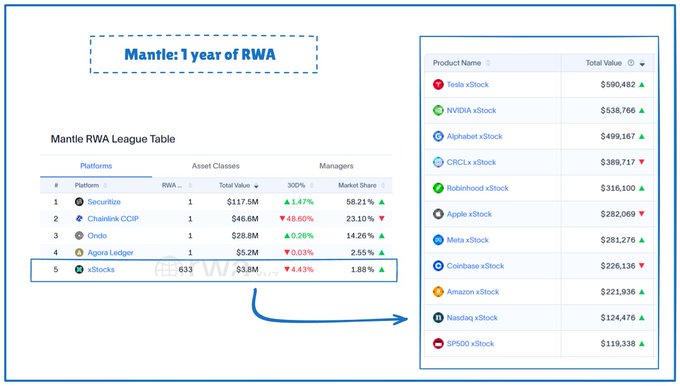680x386 pixels.
Task: Sort by Product Name column arrows
Action: pyautogui.click(x=488, y=63)
